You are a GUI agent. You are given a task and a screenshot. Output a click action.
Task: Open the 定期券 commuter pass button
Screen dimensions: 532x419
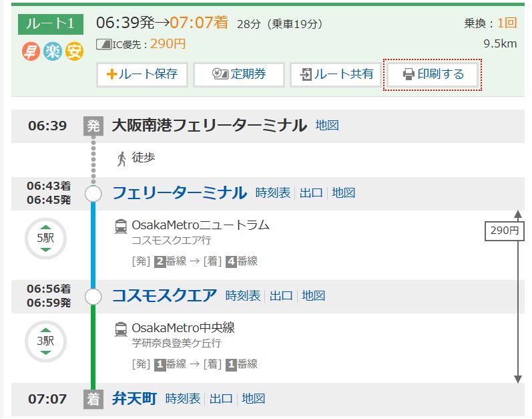238,74
